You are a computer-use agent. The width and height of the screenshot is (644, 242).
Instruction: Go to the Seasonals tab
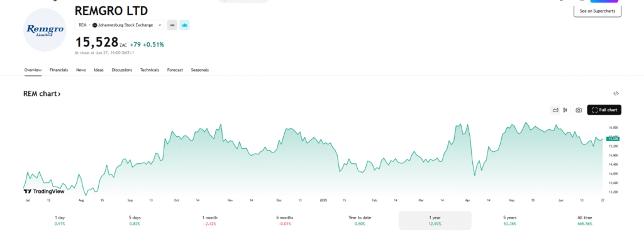[x=199, y=70]
